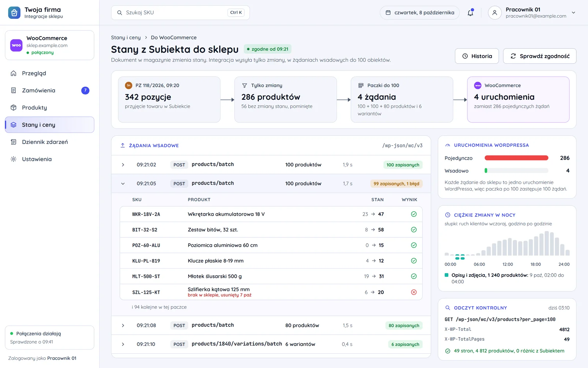Click the Ctrl K shortcut badge
This screenshot has width=588, height=368.
pos(236,13)
